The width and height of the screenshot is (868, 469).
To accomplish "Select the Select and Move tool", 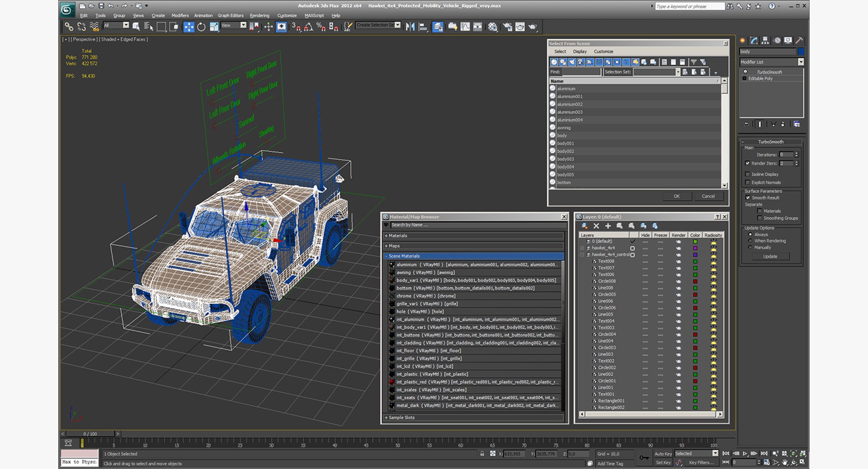I will [189, 27].
